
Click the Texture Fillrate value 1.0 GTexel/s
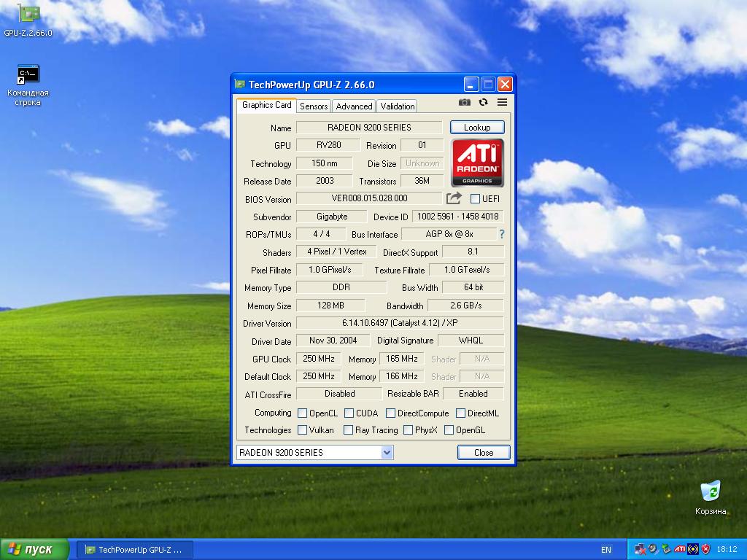click(x=467, y=270)
